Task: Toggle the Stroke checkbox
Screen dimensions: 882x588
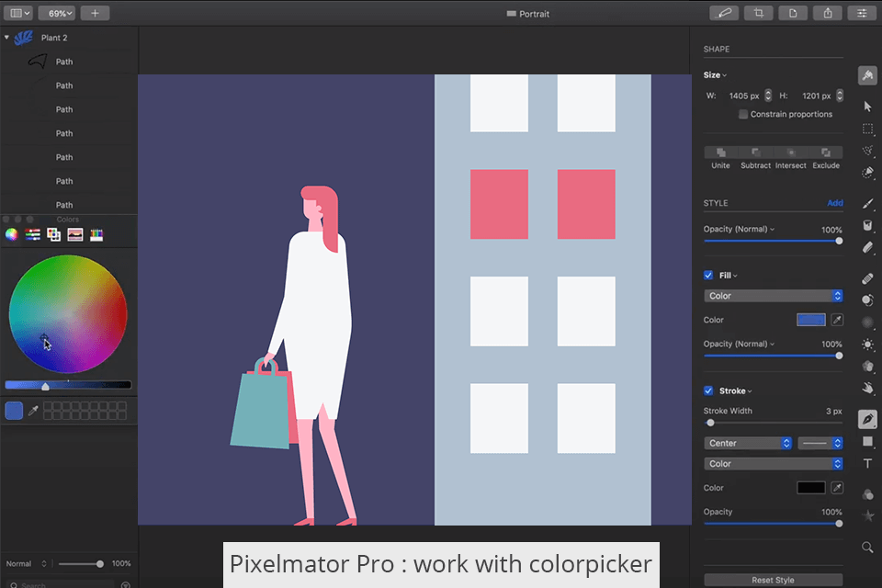Action: click(x=708, y=390)
